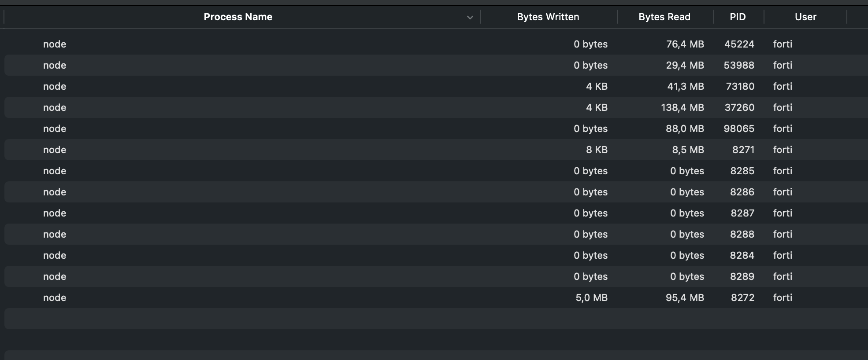Sort by the User column header
The height and width of the screenshot is (360, 868).
point(805,17)
